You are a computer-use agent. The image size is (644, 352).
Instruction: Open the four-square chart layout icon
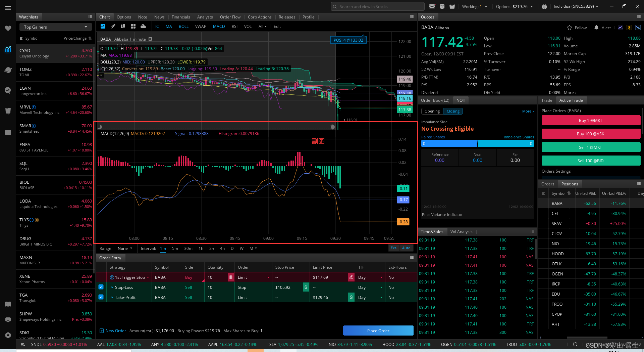click(133, 26)
